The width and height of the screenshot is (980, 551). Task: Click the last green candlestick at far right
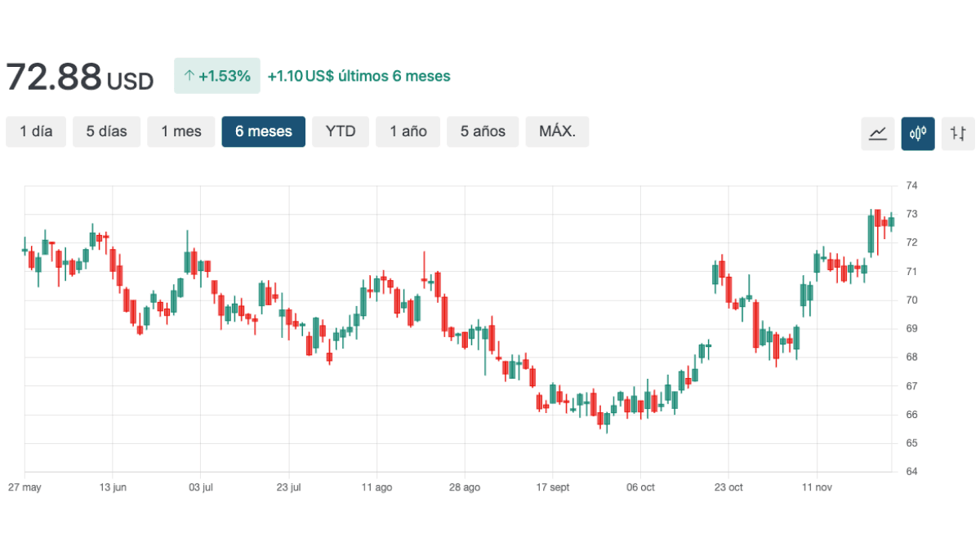coord(891,221)
